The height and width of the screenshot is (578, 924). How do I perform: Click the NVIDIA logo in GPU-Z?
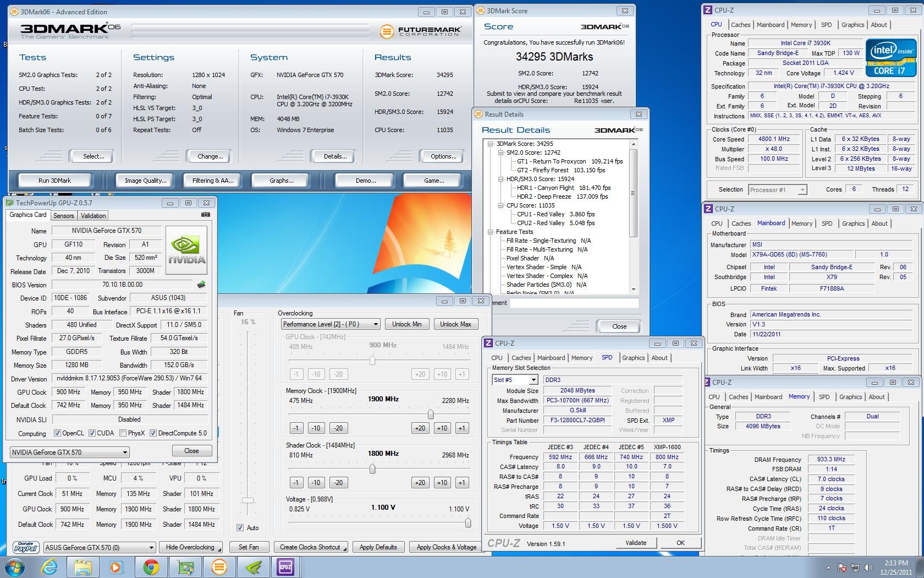(186, 250)
